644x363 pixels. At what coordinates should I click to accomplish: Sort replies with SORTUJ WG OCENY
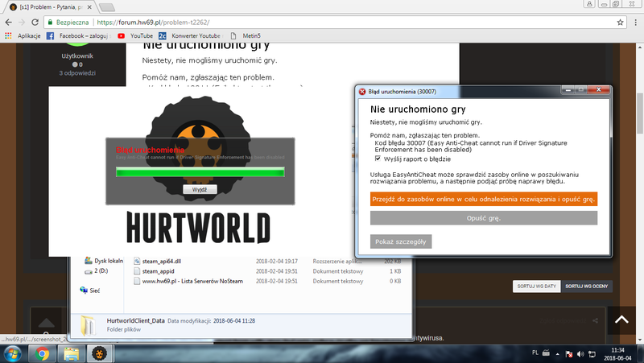coord(587,287)
